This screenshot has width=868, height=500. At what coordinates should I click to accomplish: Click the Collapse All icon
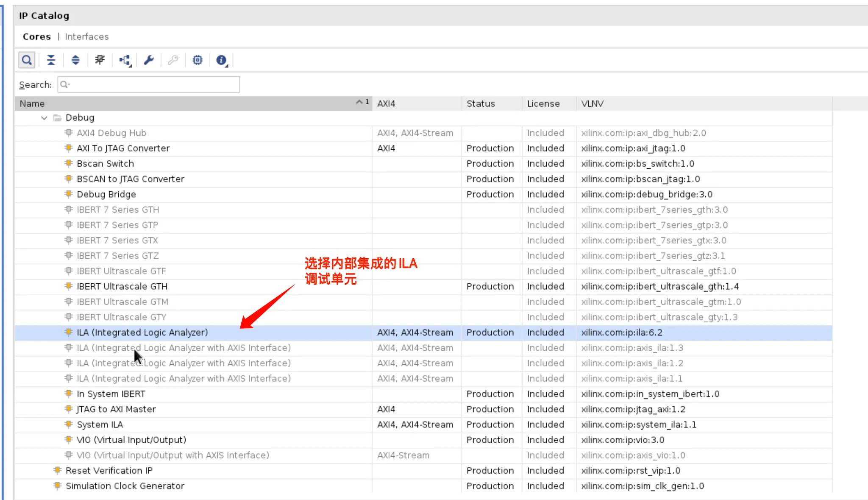tap(51, 60)
